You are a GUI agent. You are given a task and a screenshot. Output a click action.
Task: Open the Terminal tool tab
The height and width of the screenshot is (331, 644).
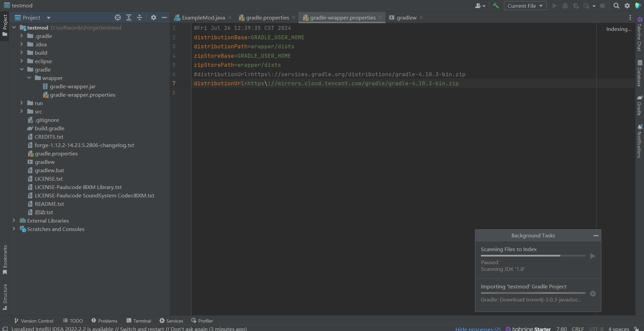139,321
